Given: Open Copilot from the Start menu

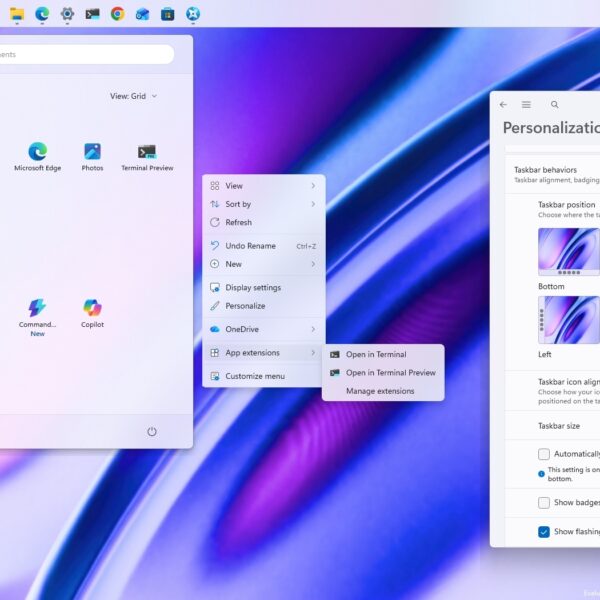Looking at the screenshot, I should click(92, 313).
